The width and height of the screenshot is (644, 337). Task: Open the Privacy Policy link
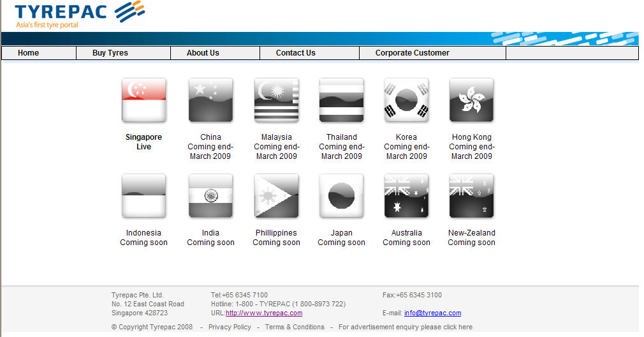230,327
